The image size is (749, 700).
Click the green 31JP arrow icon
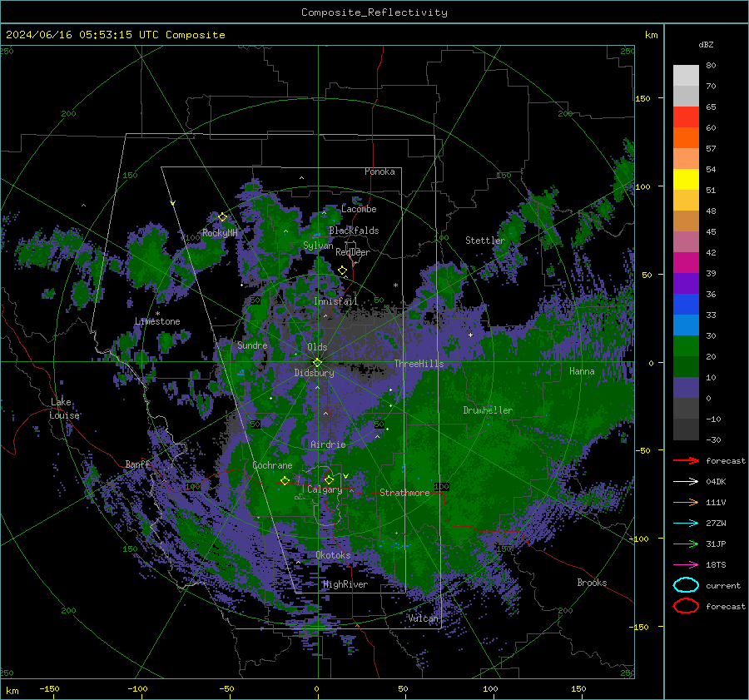point(686,544)
